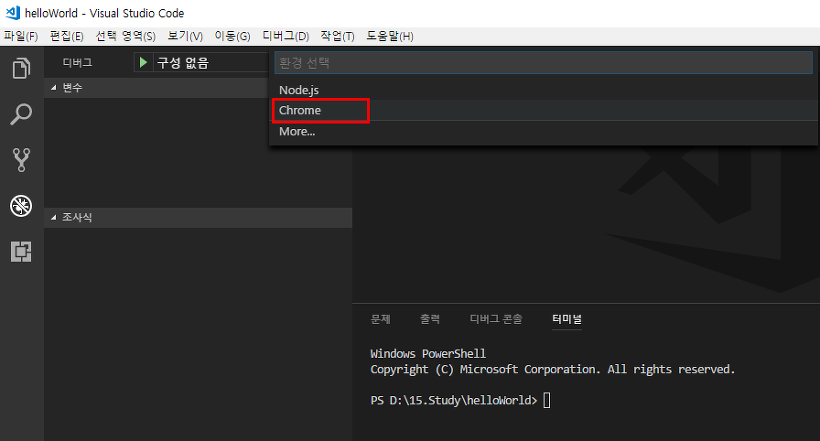Viewport: 820px width, 441px height.
Task: Open the 구성 없음 configuration dropdown
Action: pyautogui.click(x=212, y=63)
